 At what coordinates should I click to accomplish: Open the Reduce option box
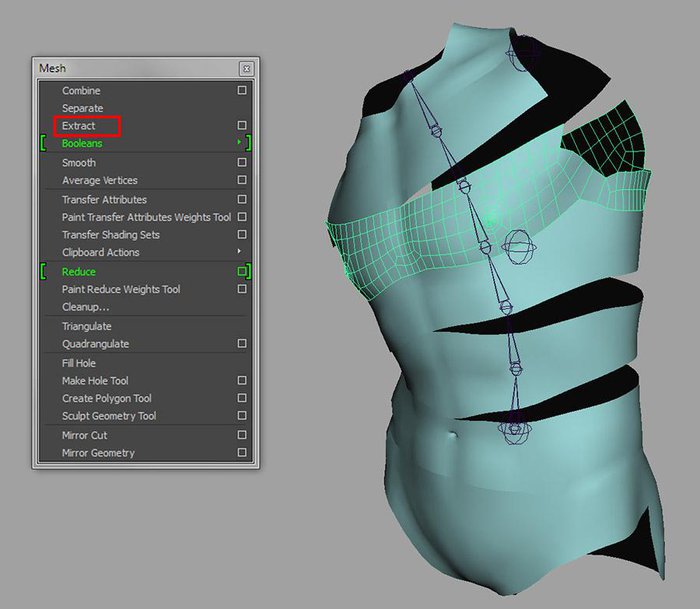(x=242, y=272)
